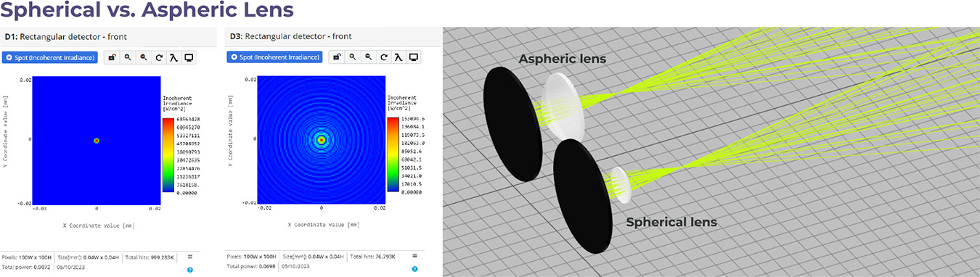Expand the D3 hamburger options menu

415,257
